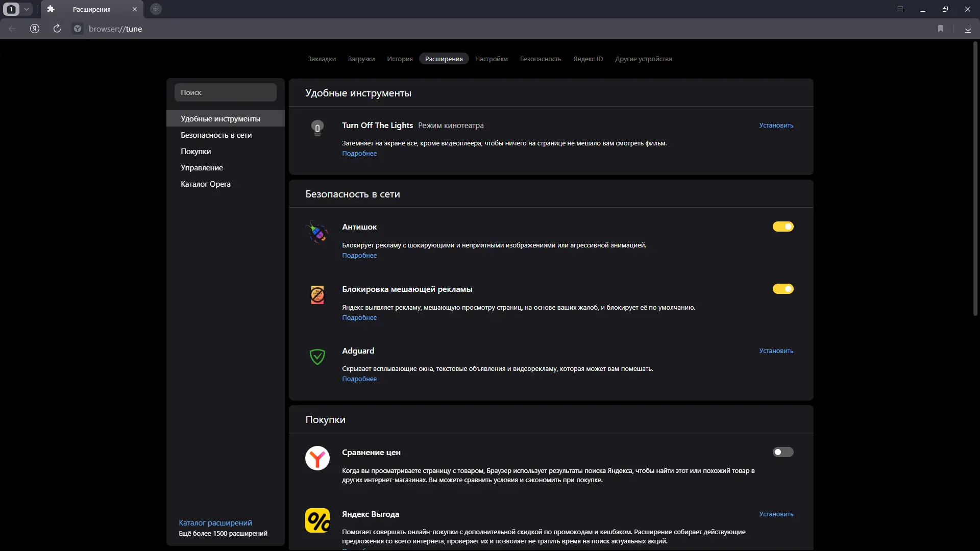Open Yandex home button in toolbar
Image resolution: width=980 pixels, height=551 pixels.
tap(35, 29)
